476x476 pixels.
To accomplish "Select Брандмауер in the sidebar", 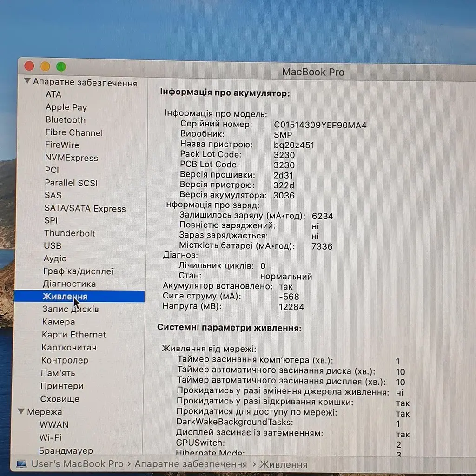I will (66, 450).
